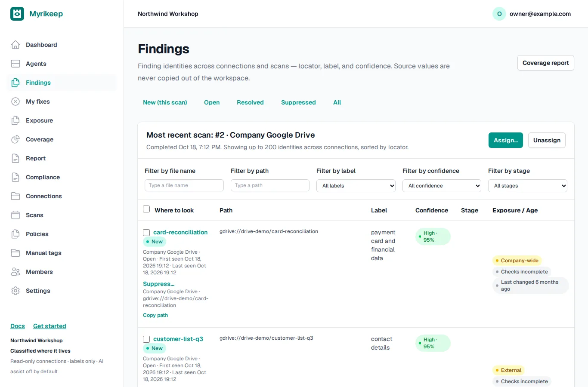Click the green Assign… button
Image resolution: width=588 pixels, height=387 pixels.
tap(506, 140)
